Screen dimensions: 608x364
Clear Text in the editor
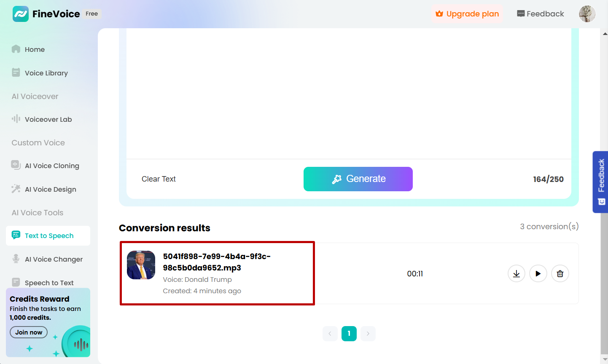click(x=159, y=179)
